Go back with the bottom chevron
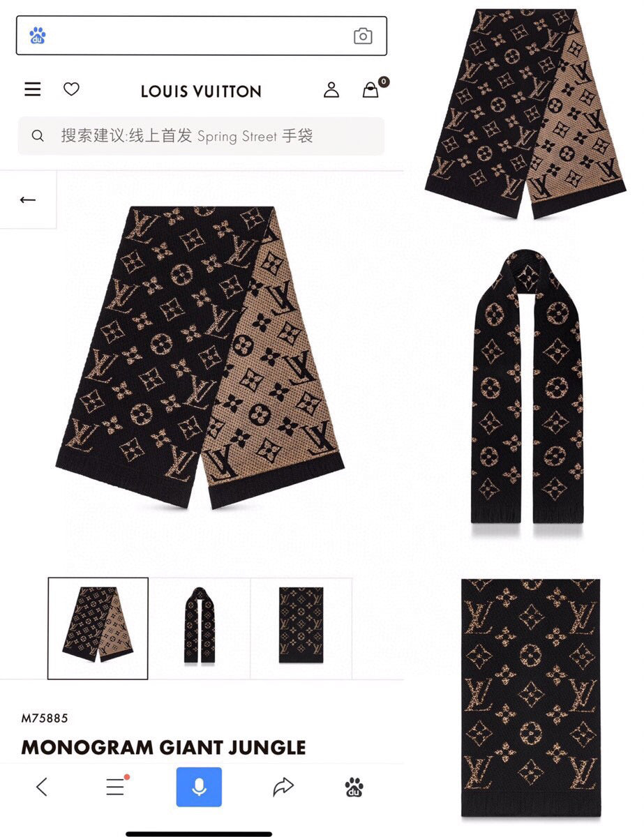Viewport: 644px width, 837px height. coord(42,787)
